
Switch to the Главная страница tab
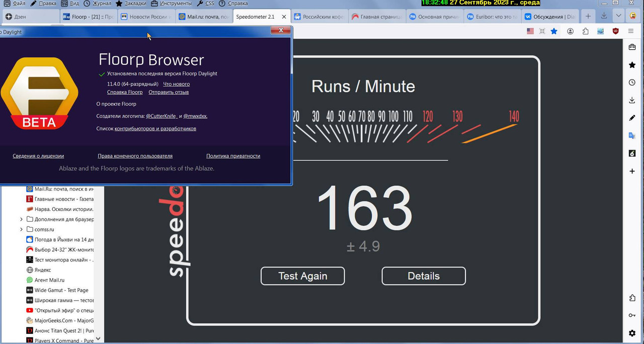click(377, 17)
